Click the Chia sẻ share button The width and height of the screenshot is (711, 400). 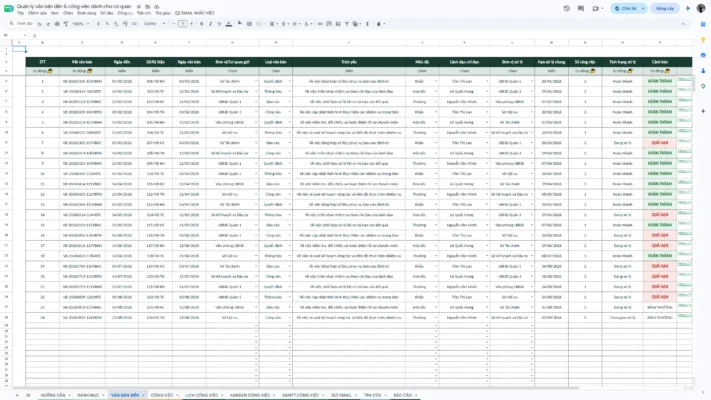coord(625,8)
